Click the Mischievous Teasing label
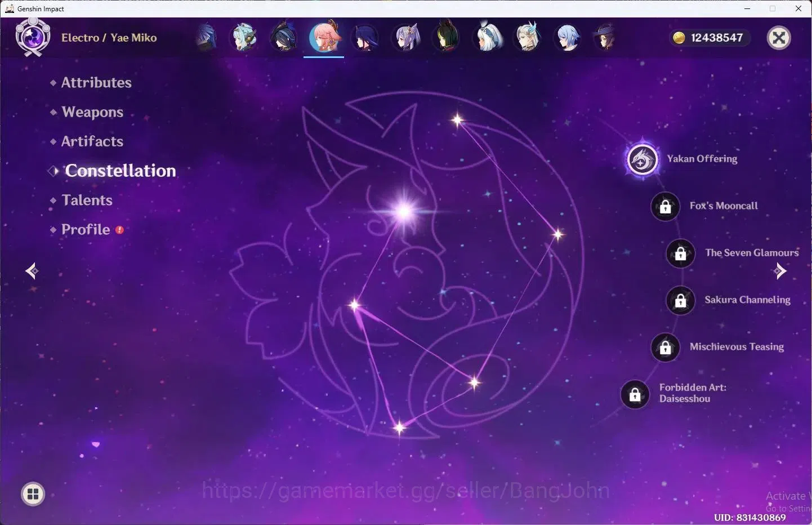The width and height of the screenshot is (812, 525). (737, 346)
